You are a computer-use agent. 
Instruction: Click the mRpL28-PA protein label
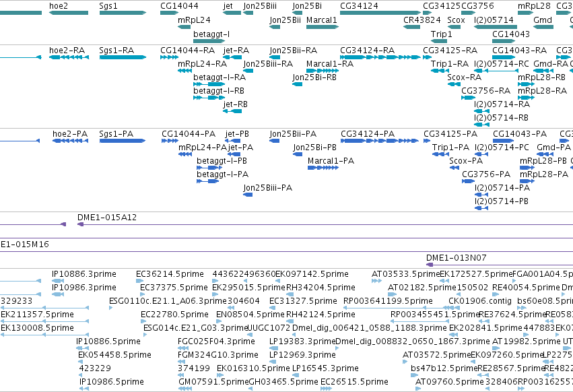544,174
